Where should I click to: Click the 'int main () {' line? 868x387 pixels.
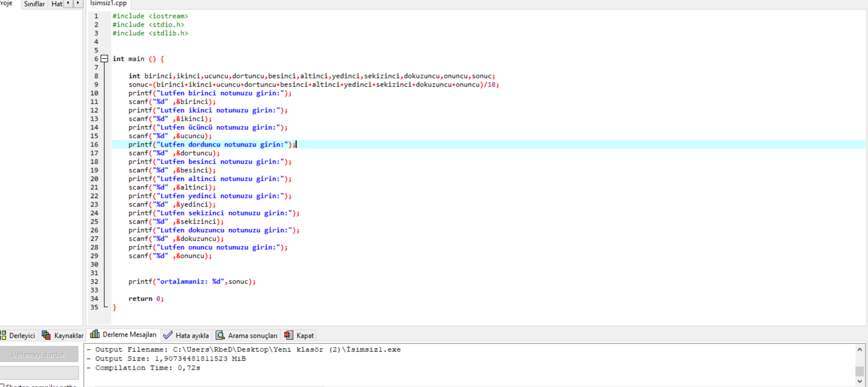(138, 59)
